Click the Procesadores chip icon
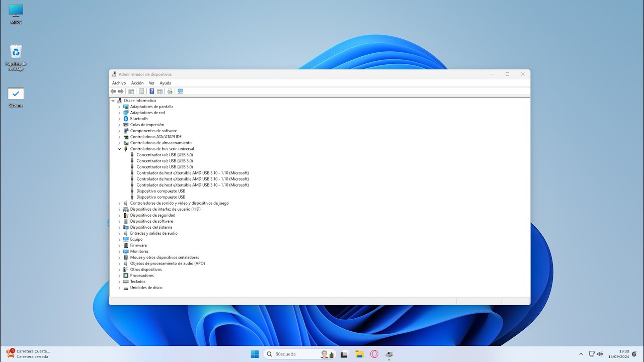 pyautogui.click(x=126, y=276)
